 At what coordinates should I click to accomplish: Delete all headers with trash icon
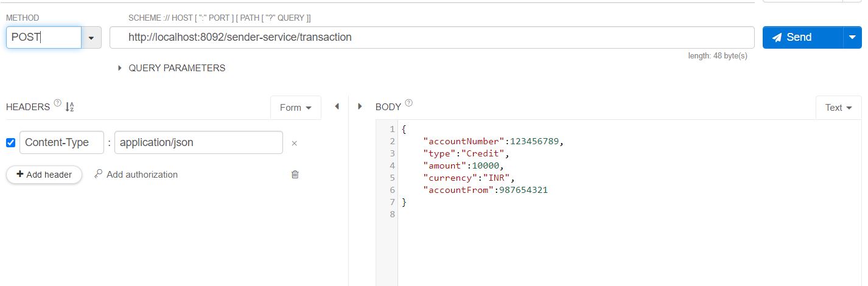[x=295, y=175]
